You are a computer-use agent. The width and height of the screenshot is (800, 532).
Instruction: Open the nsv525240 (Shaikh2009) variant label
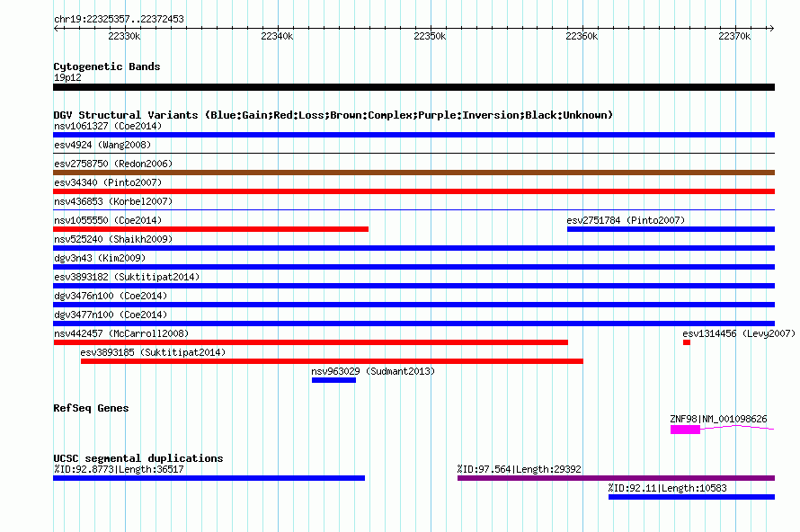(x=113, y=239)
